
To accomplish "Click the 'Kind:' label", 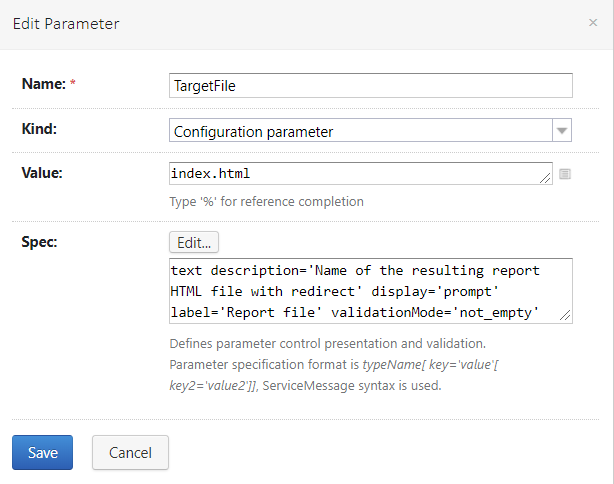I will (39, 129).
